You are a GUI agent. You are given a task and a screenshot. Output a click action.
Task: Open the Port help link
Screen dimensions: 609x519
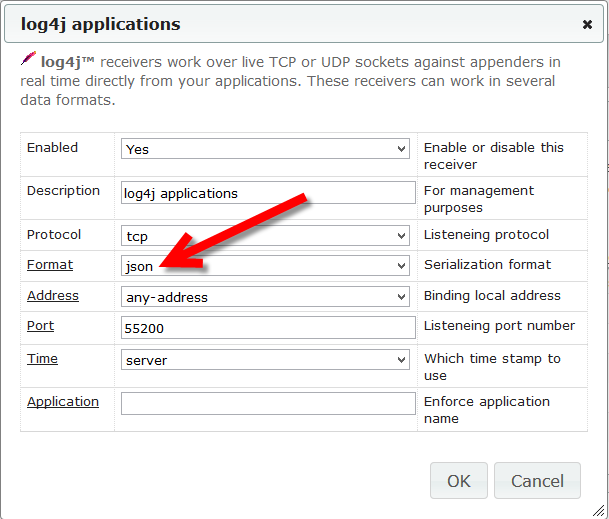click(x=40, y=326)
